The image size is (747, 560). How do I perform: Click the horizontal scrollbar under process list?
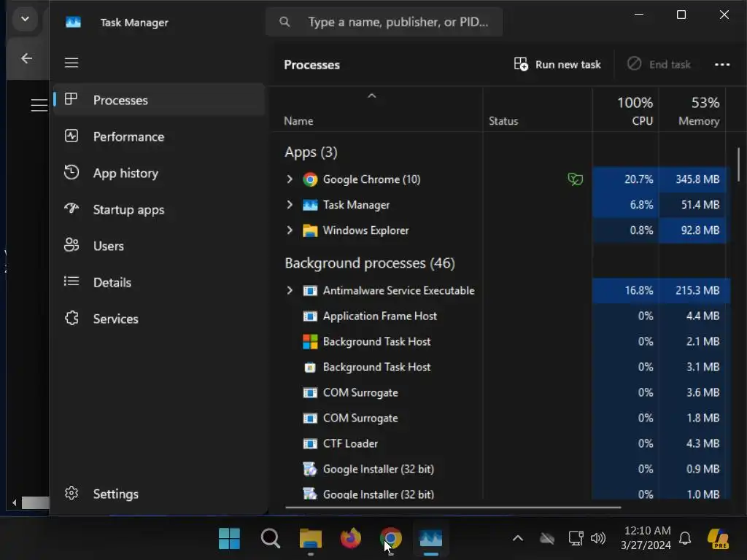pos(452,507)
